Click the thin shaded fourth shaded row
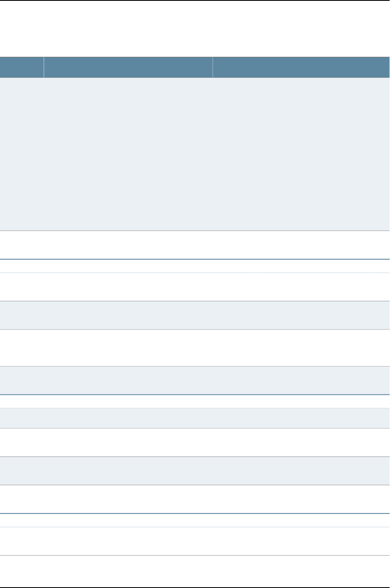Image resolution: width=390 pixels, height=588 pixels. coord(195,418)
